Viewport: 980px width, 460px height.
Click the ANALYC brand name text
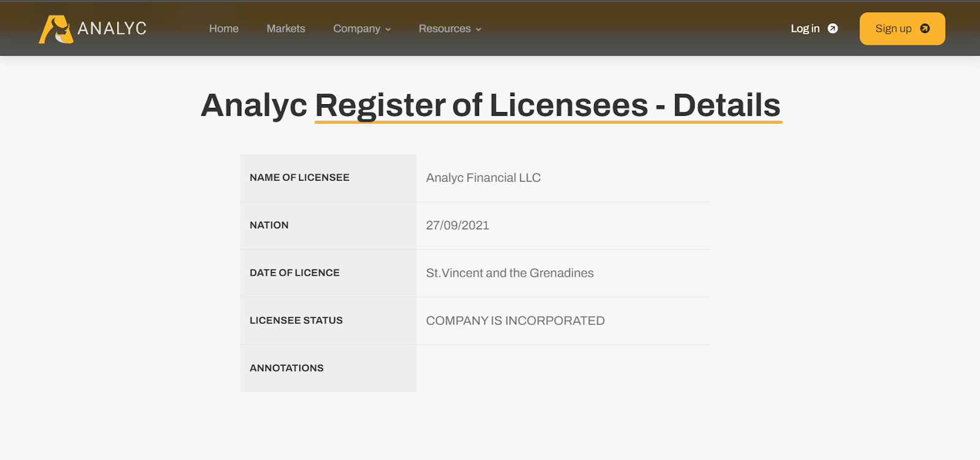click(112, 29)
